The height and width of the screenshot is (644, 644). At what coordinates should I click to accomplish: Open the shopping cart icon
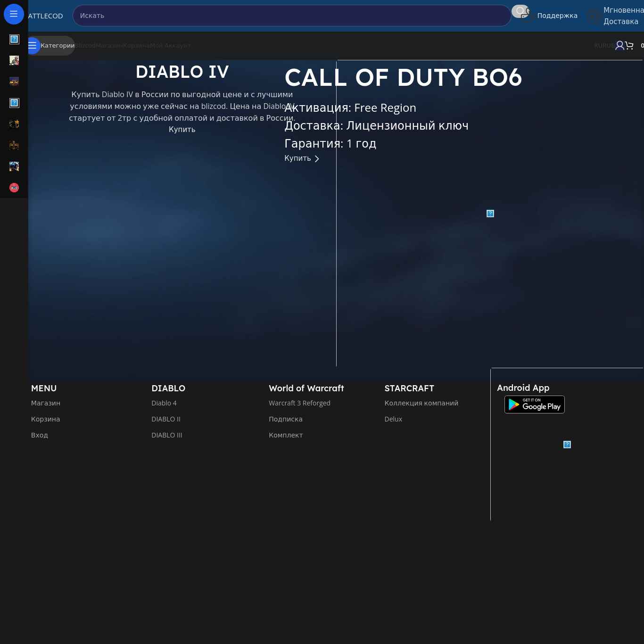pyautogui.click(x=629, y=45)
